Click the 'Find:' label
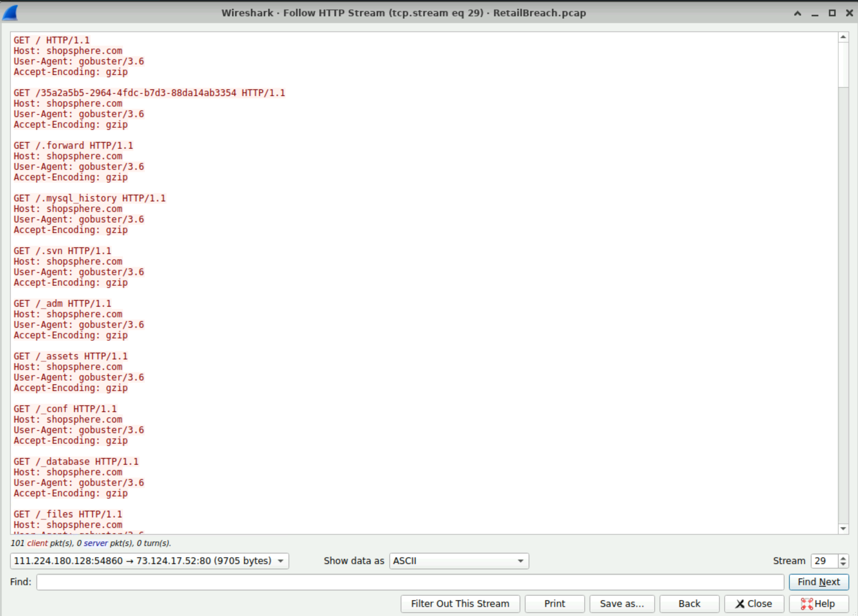Viewport: 858px width, 616px height. tap(21, 582)
